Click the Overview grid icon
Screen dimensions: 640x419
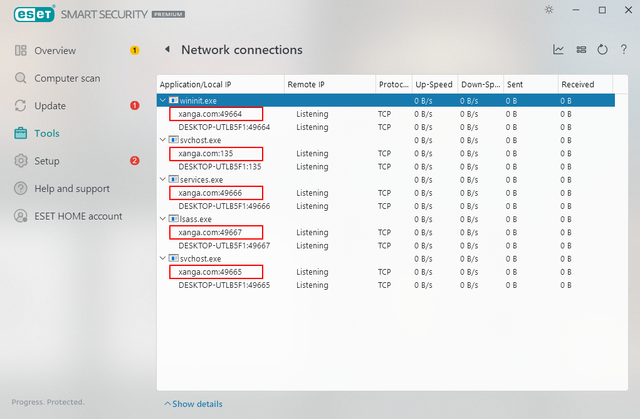[20, 51]
